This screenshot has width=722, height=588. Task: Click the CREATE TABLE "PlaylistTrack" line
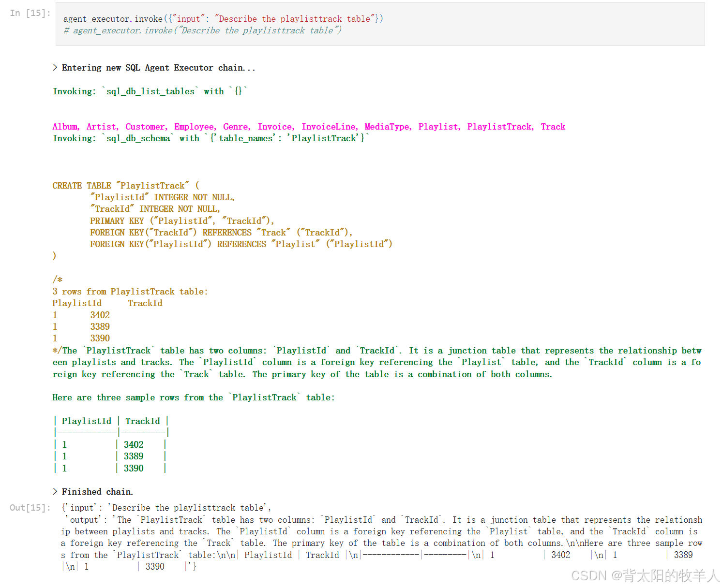[126, 186]
